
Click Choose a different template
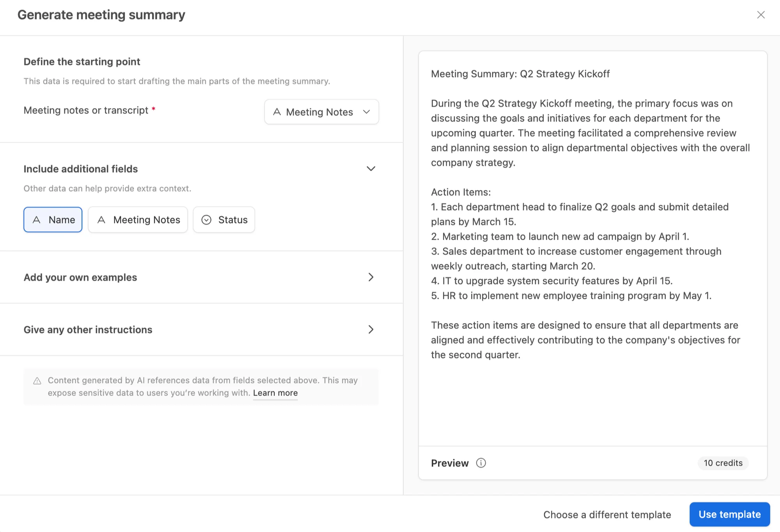[607, 515]
